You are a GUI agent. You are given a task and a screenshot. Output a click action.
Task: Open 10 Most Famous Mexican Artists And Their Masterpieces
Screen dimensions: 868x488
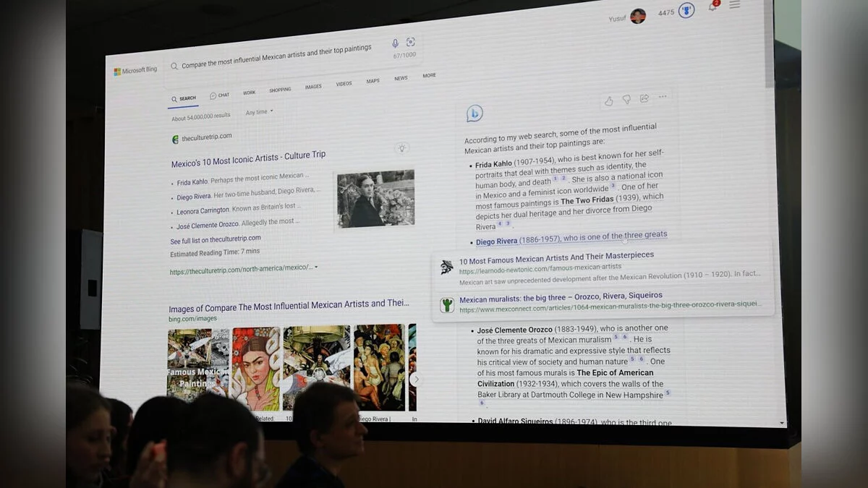click(556, 257)
